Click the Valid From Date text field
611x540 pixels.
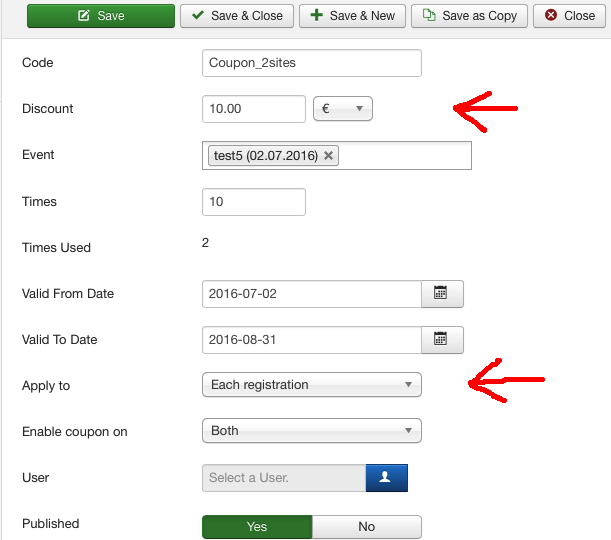[310, 294]
